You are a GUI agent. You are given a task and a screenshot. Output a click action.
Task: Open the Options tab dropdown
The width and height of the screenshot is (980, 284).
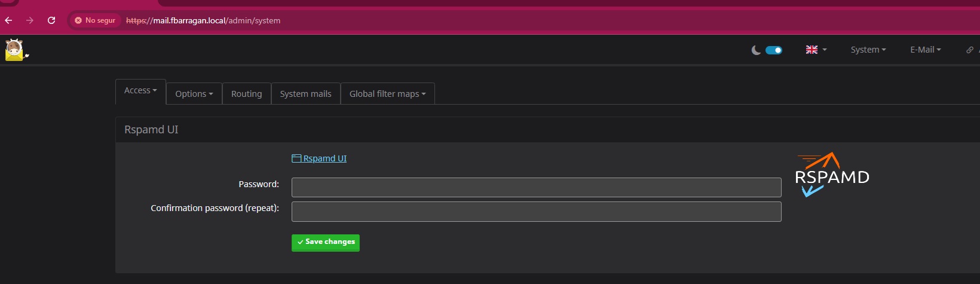pos(194,94)
